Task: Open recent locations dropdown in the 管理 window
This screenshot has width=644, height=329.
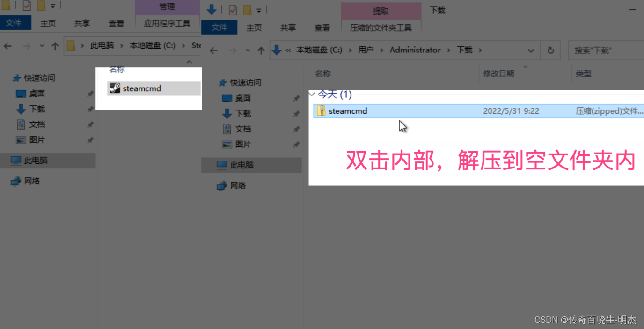Action: 42,46
